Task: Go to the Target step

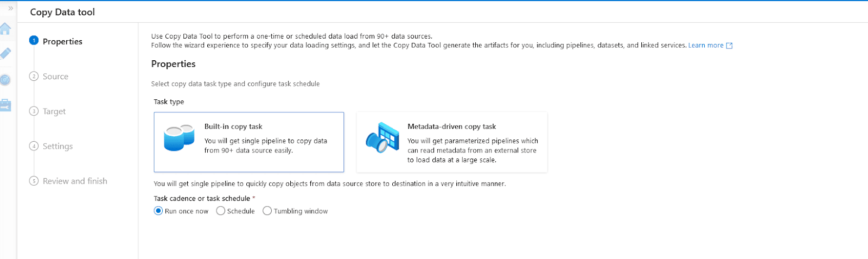Action: coord(54,111)
